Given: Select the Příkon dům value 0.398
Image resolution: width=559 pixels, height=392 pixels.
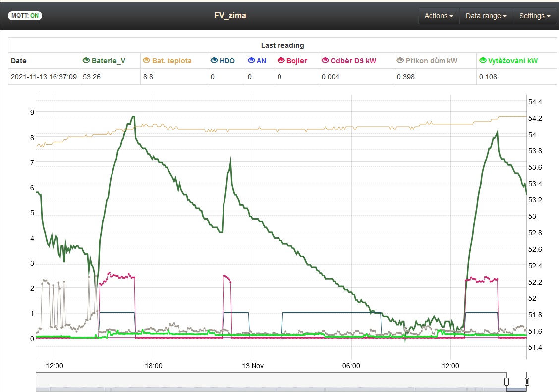Looking at the screenshot, I should [x=406, y=77].
